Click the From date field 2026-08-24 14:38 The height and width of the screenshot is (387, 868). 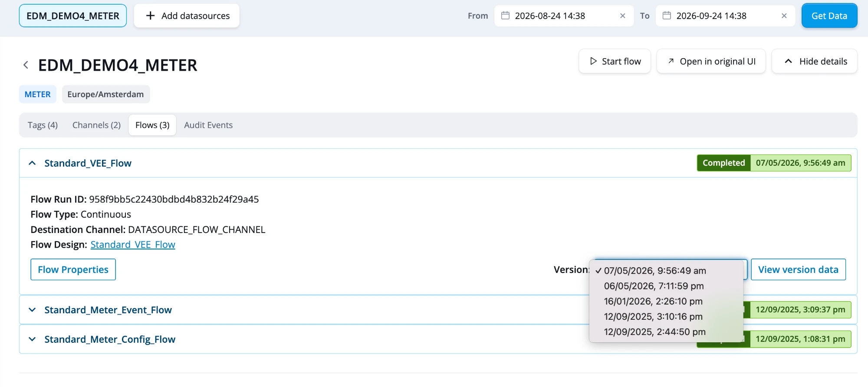[564, 16]
